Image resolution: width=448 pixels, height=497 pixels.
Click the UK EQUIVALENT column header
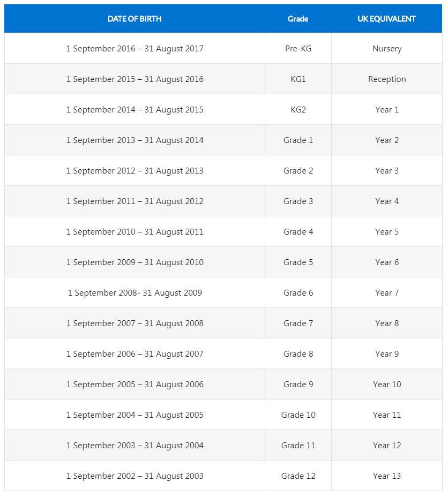(386, 19)
